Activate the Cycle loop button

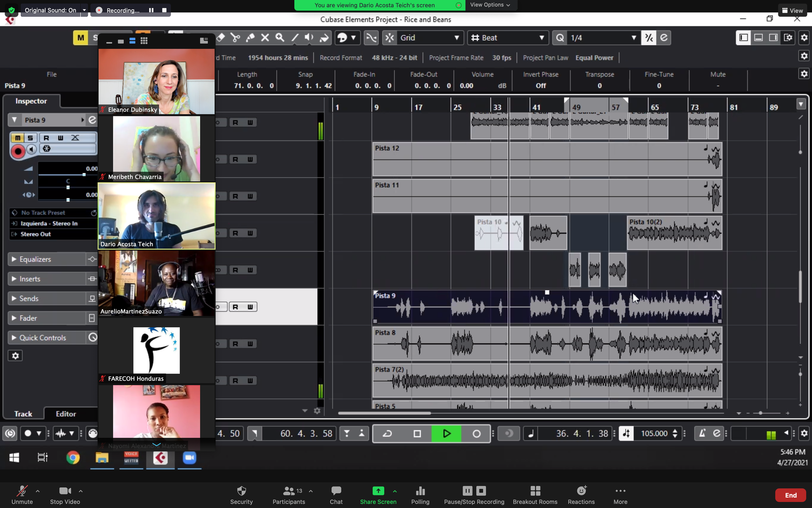point(387,433)
